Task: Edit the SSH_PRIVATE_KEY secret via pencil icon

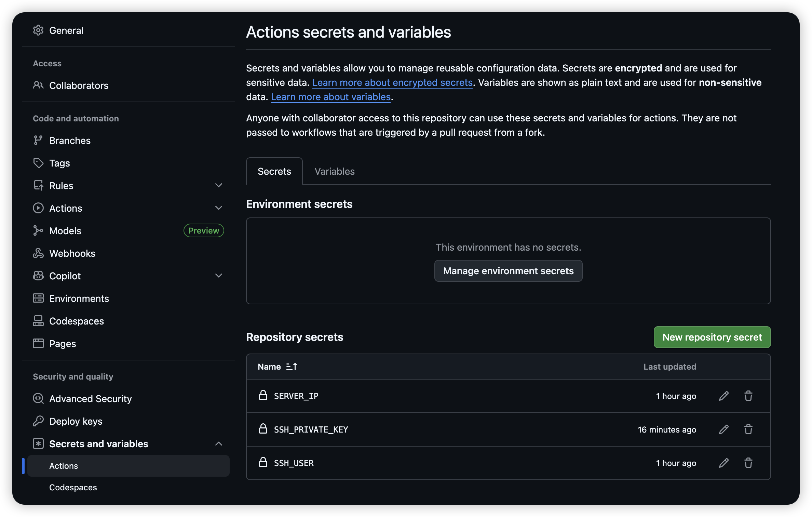Action: pyautogui.click(x=723, y=429)
